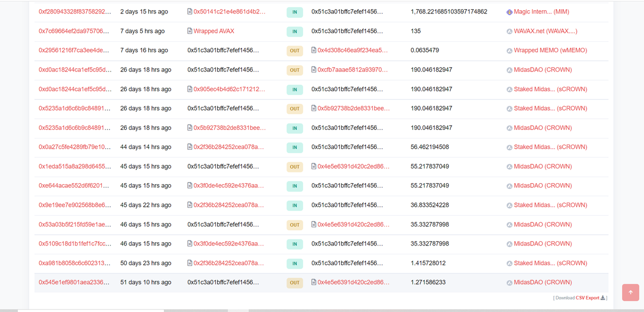Open the WAVAX.net (WAVAX....) token link
This screenshot has height=312, width=644.
(x=546, y=31)
